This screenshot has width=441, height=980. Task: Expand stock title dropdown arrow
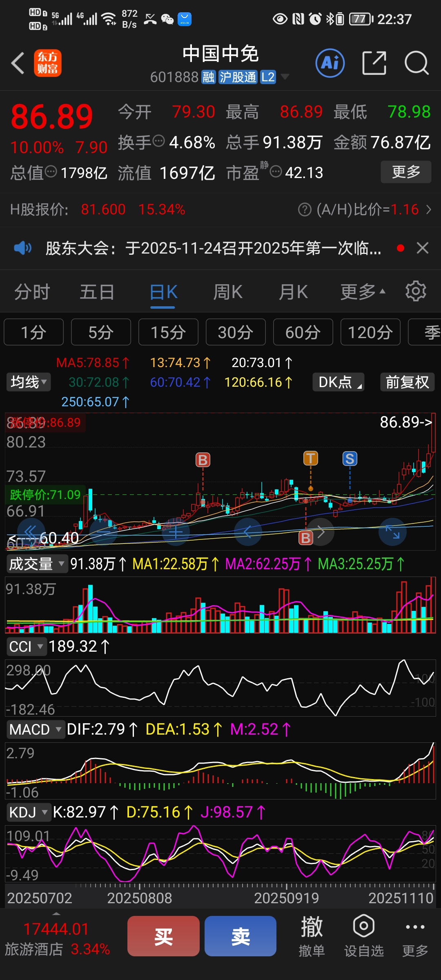pyautogui.click(x=285, y=76)
